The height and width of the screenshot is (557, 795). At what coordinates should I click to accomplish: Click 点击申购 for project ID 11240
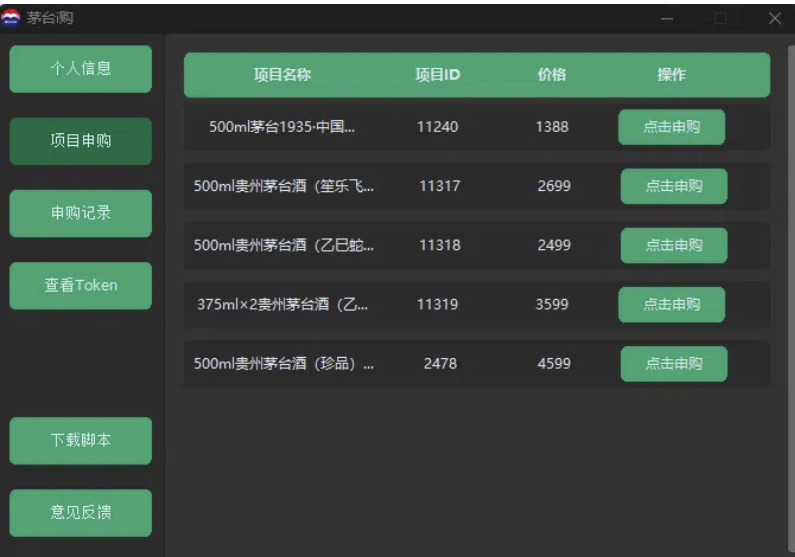pos(671,127)
